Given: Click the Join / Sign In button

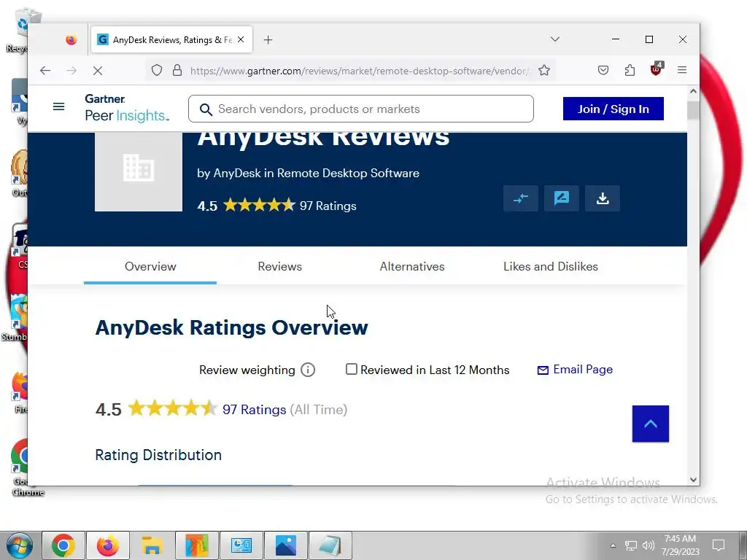Looking at the screenshot, I should [x=613, y=109].
